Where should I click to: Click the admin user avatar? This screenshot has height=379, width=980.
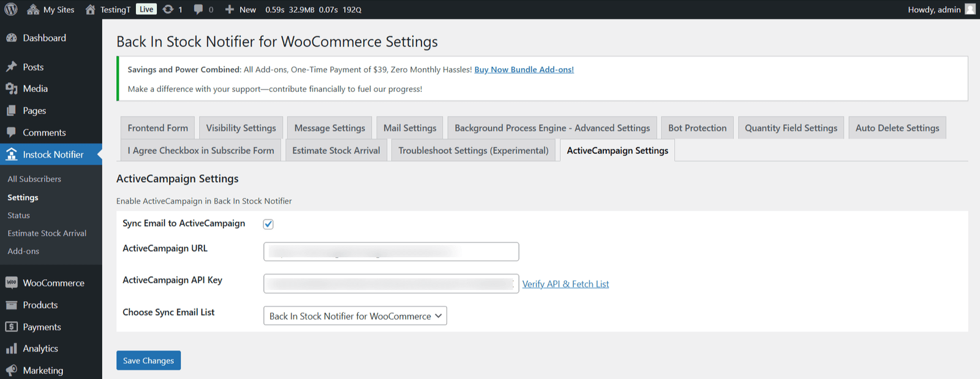(970, 9)
